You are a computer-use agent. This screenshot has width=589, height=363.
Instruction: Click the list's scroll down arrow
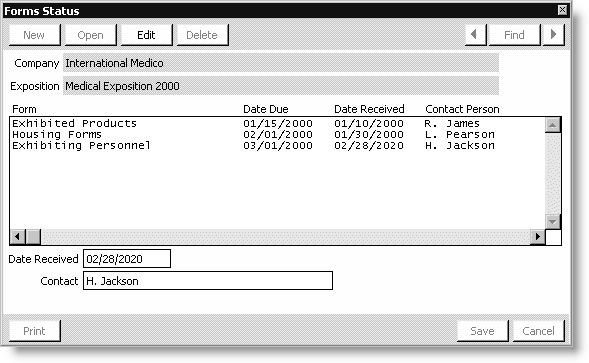553,222
